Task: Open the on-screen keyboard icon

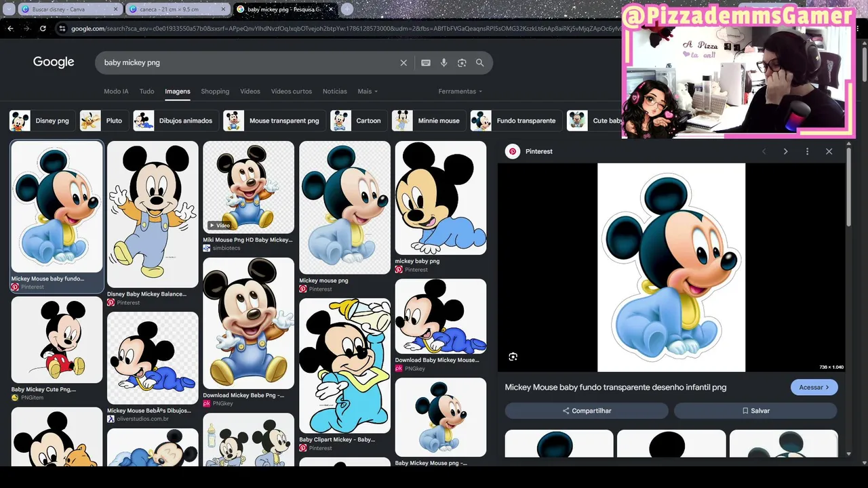Action: coord(426,62)
